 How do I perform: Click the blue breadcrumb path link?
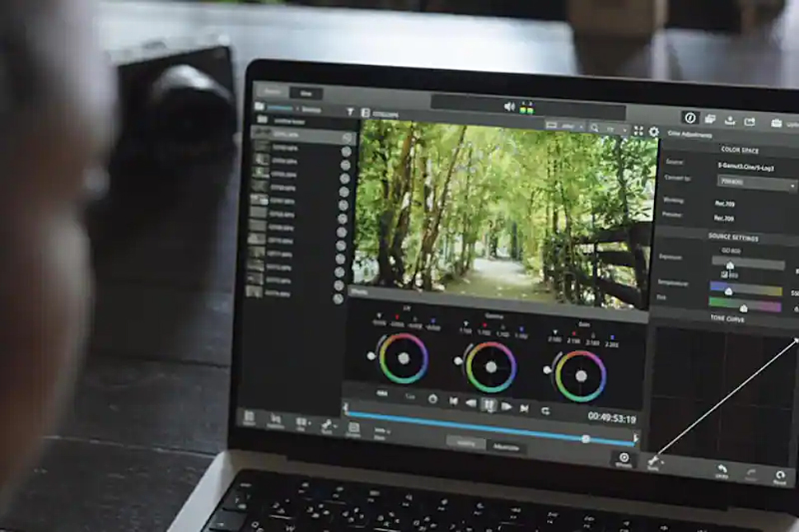(280, 108)
